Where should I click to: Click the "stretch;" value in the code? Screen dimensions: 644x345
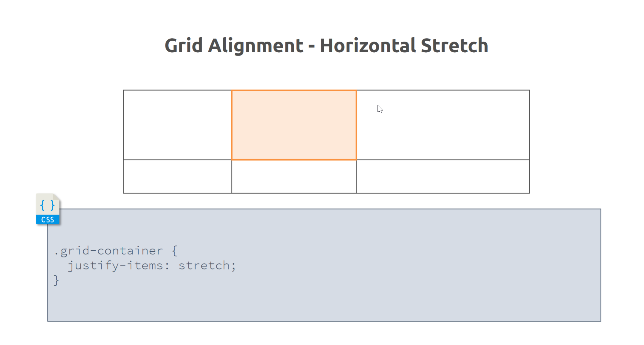(x=207, y=265)
